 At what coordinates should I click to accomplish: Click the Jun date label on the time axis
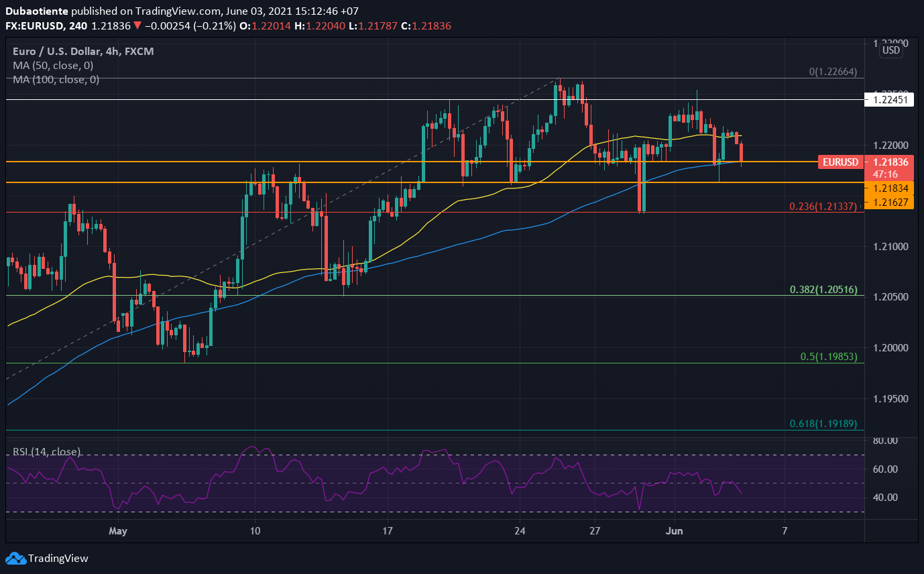(x=675, y=531)
